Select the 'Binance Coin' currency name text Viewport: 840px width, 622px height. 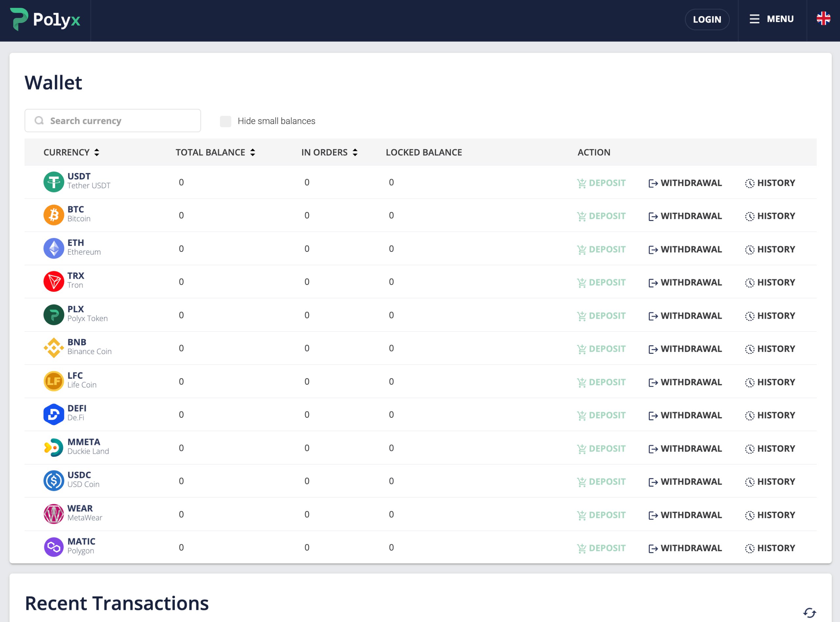[x=90, y=351]
